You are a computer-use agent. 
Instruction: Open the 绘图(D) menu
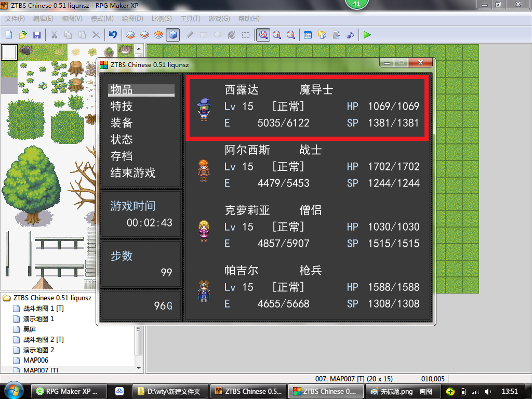click(132, 19)
